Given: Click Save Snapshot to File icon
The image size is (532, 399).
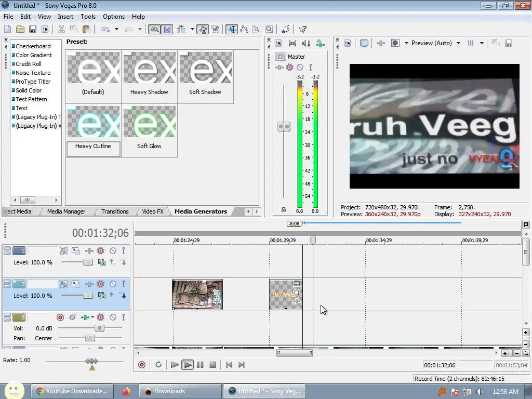Looking at the screenshot, I should 508,43.
